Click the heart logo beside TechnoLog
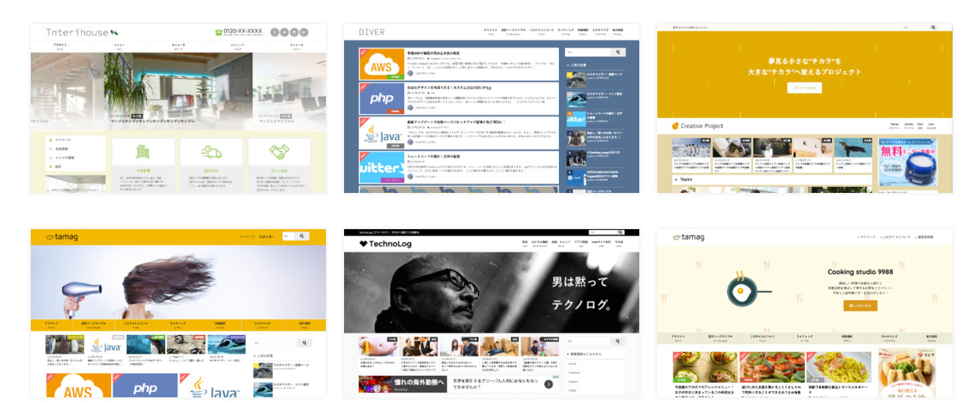Image resolution: width=980 pixels, height=406 pixels. click(x=363, y=244)
